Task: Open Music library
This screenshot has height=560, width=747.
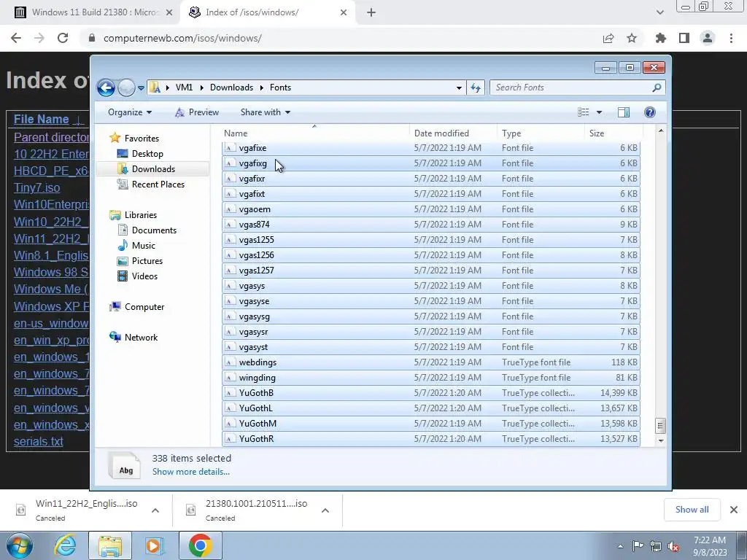Action: 144,246
